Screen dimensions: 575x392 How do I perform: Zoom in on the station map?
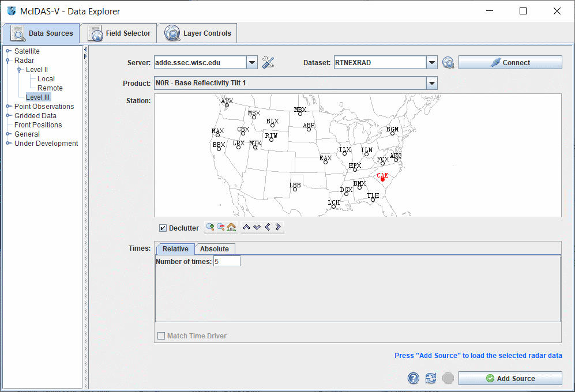[210, 227]
